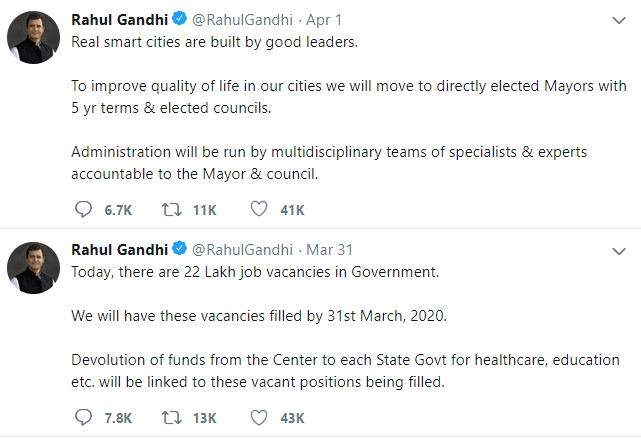Reply to the Apr 1 smart cities tweet
The width and height of the screenshot is (641, 439).
(83, 209)
